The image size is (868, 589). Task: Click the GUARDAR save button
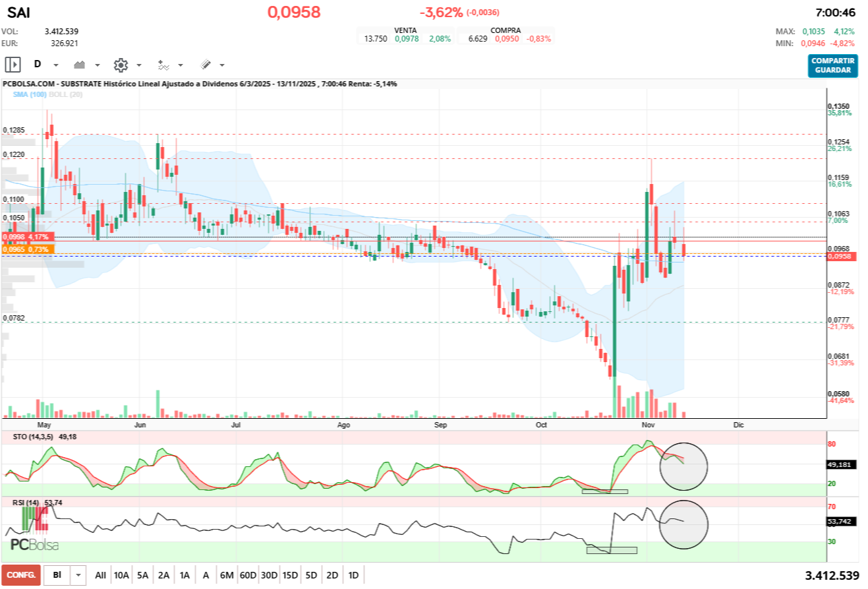pyautogui.click(x=832, y=69)
